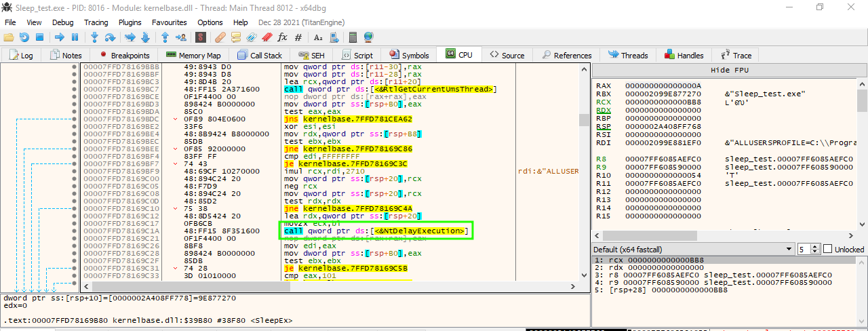Open the Functions fx icon

(282, 37)
